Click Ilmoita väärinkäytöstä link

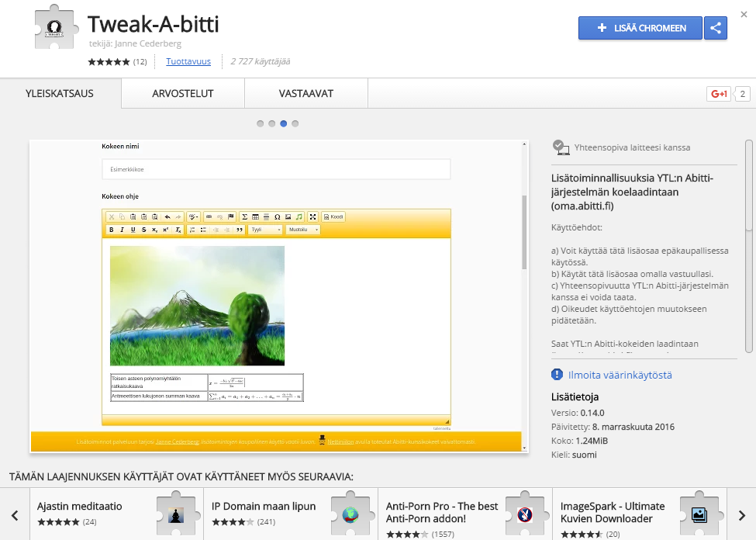click(620, 375)
